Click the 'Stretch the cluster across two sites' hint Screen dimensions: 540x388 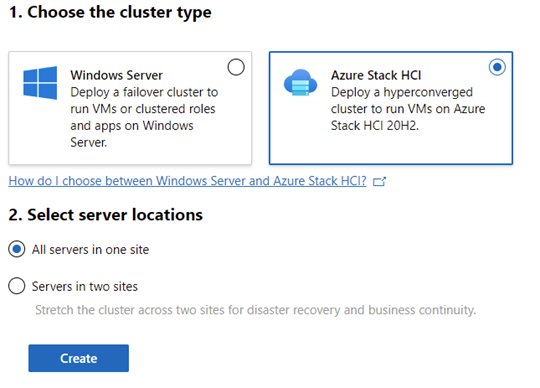tap(256, 310)
